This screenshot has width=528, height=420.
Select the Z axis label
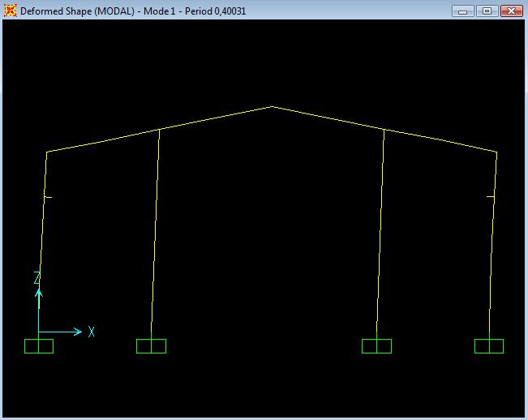pyautogui.click(x=37, y=278)
